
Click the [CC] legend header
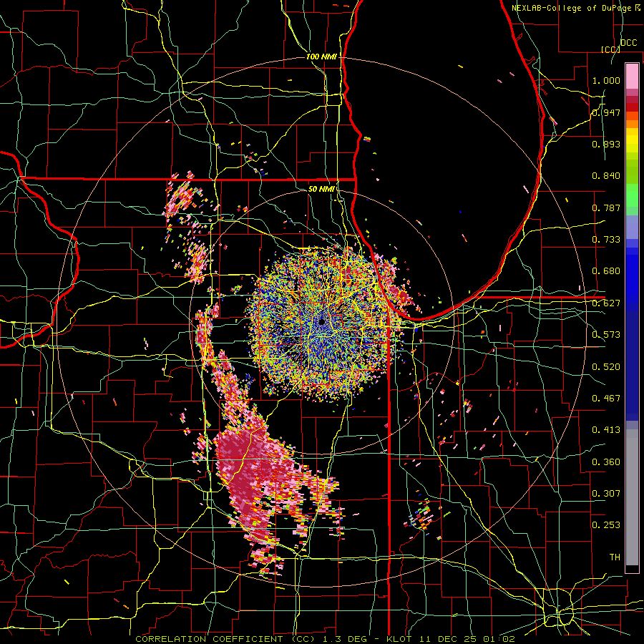[610, 49]
